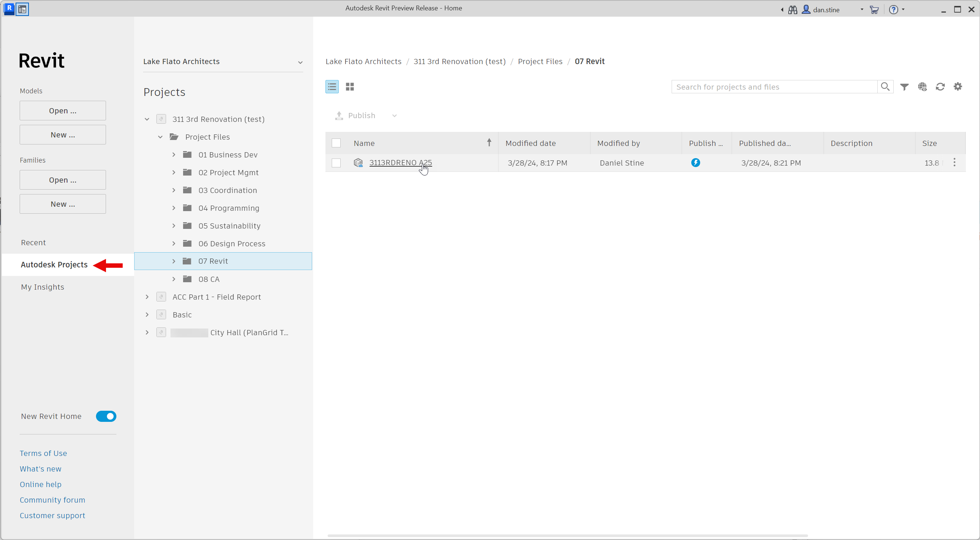Open the binoculars search icon in title bar
980x540 pixels.
(792, 10)
